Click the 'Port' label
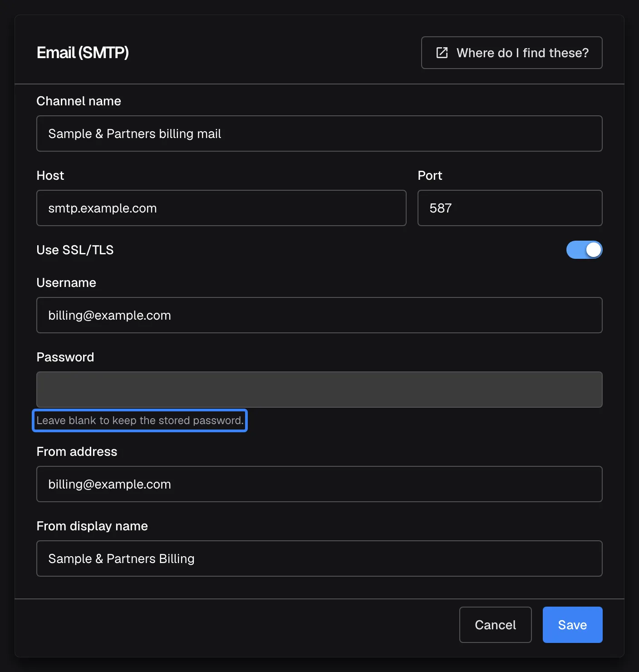Viewport: 639px width, 672px height. pos(430,175)
